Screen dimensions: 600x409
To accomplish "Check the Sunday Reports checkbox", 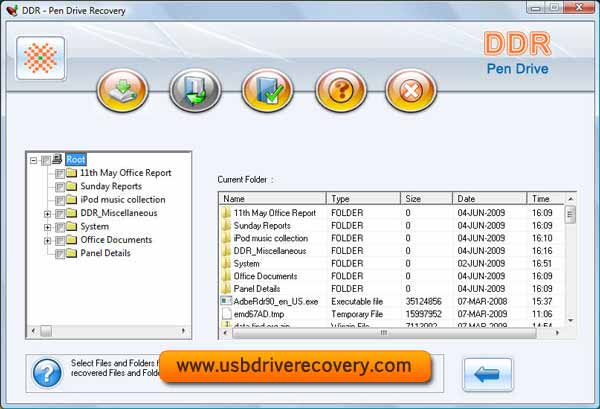I will tap(60, 187).
